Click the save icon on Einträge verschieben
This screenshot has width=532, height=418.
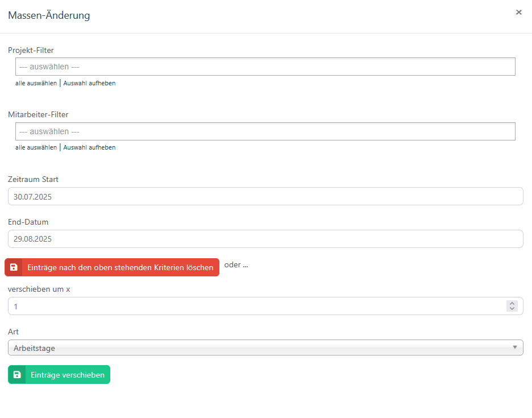tap(17, 375)
